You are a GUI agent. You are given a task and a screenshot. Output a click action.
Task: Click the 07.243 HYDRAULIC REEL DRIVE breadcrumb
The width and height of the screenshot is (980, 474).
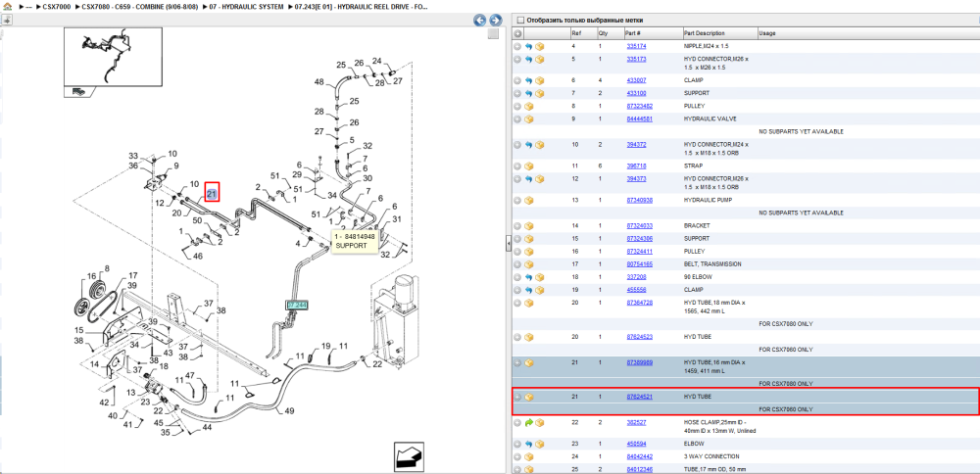pos(360,6)
